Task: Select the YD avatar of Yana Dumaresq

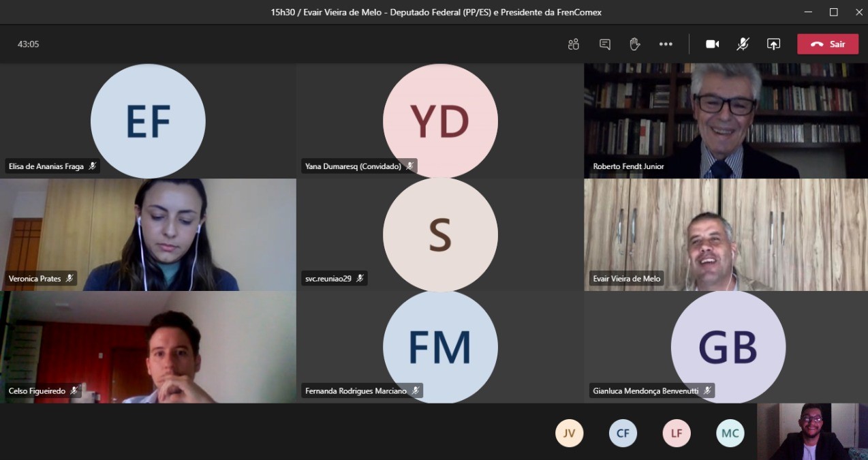Action: coord(440,120)
